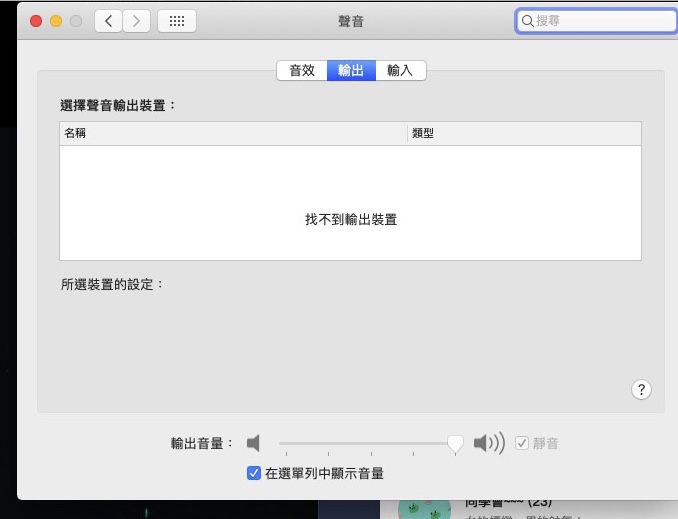Open help with the question mark button
Image resolution: width=678 pixels, height=519 pixels.
click(x=642, y=390)
